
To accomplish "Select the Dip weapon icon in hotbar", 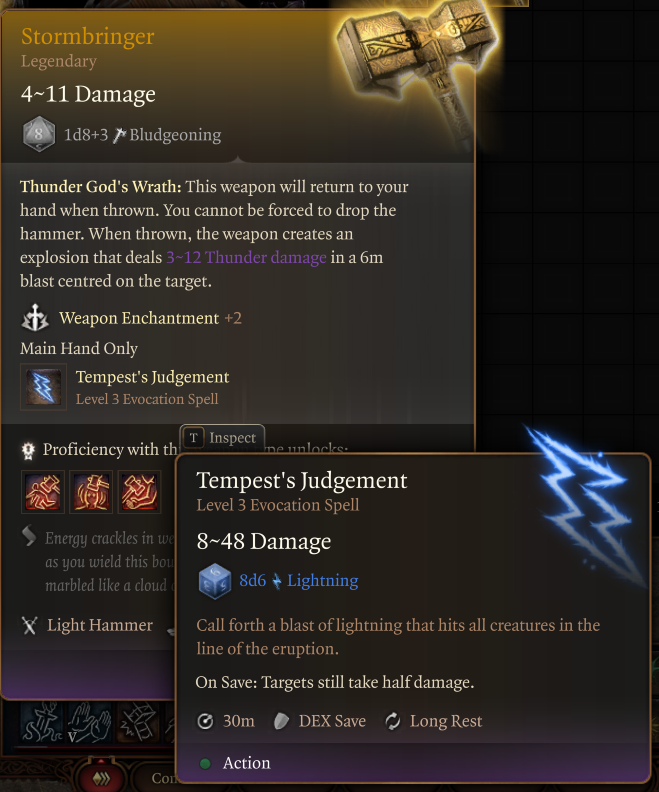I will coord(42,722).
